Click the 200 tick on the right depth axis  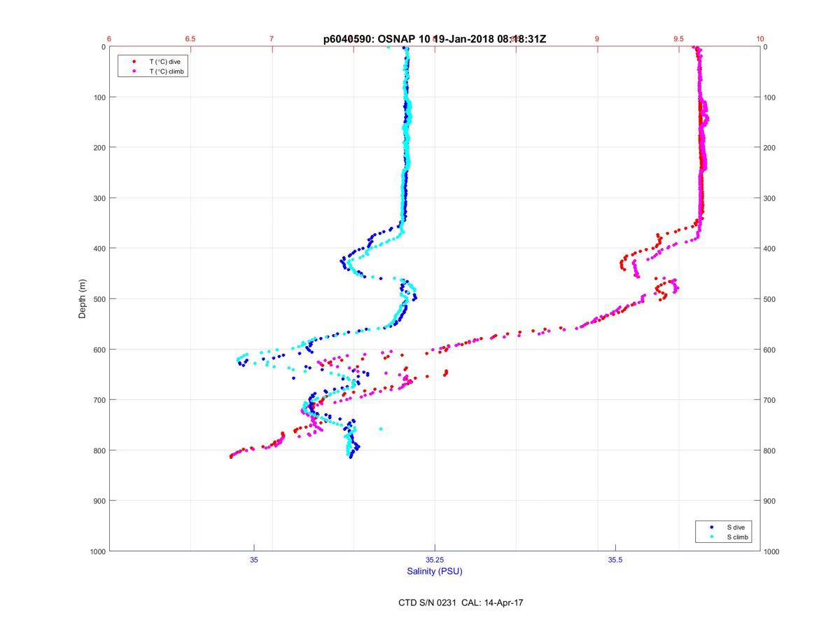[x=771, y=148]
